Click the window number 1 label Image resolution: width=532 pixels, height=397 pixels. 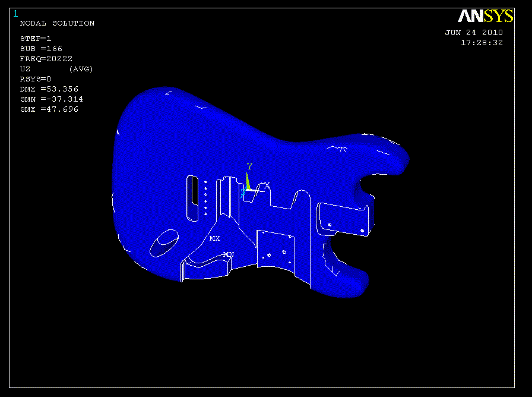tap(15, 14)
